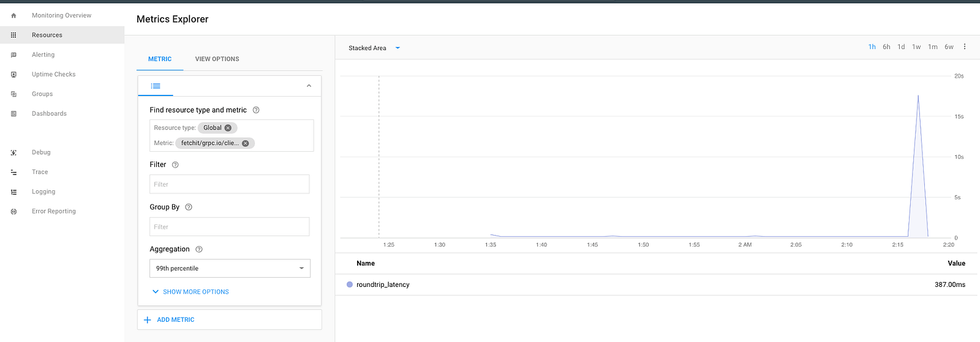Screen dimensions: 980x342
Task: Open Monitoring Overview
Action: click(61, 15)
